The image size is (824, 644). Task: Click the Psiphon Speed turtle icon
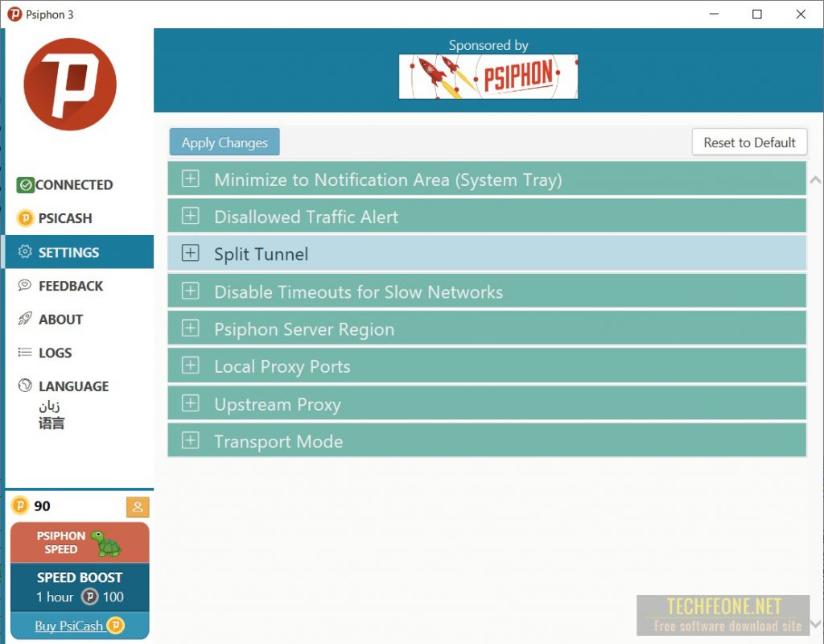pos(106,543)
